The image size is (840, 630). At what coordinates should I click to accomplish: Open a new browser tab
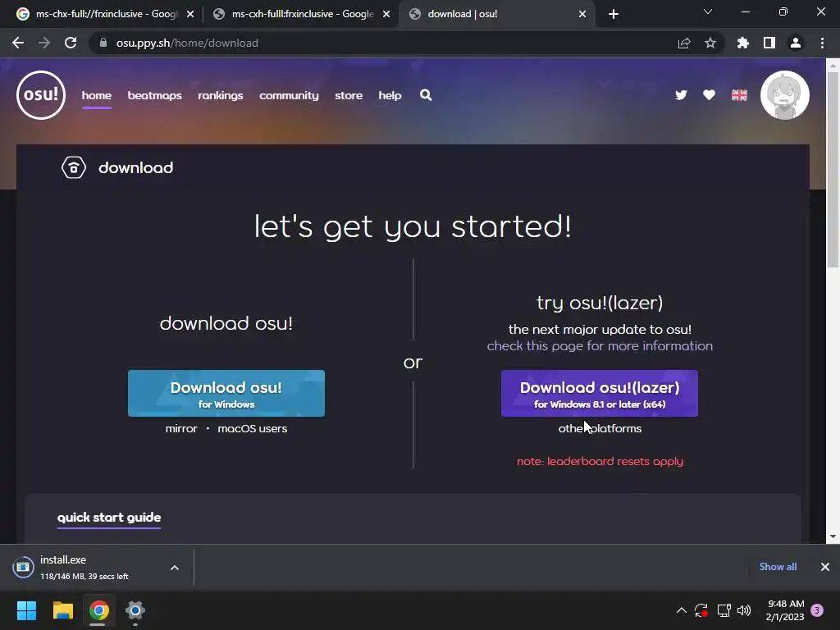pyautogui.click(x=614, y=14)
